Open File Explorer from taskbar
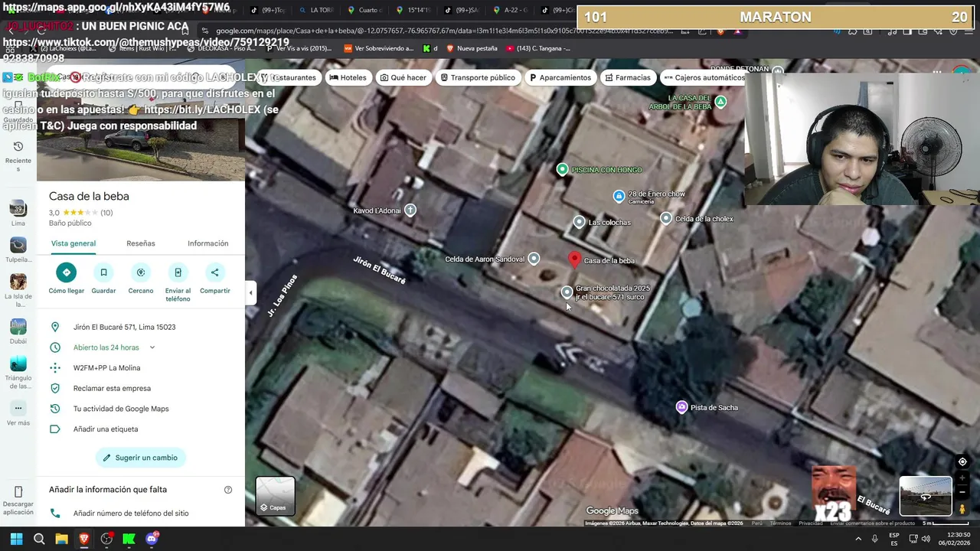The width and height of the screenshot is (980, 551). tap(61, 539)
